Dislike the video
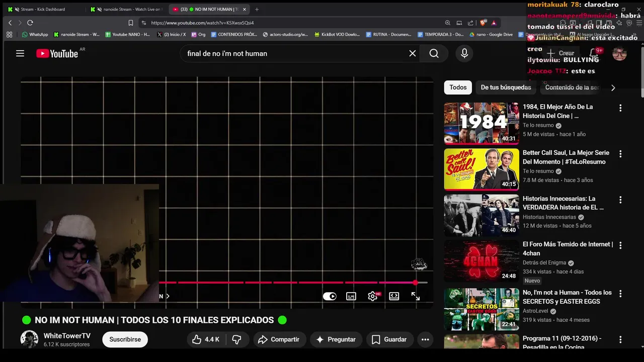644x362 pixels. (x=236, y=339)
